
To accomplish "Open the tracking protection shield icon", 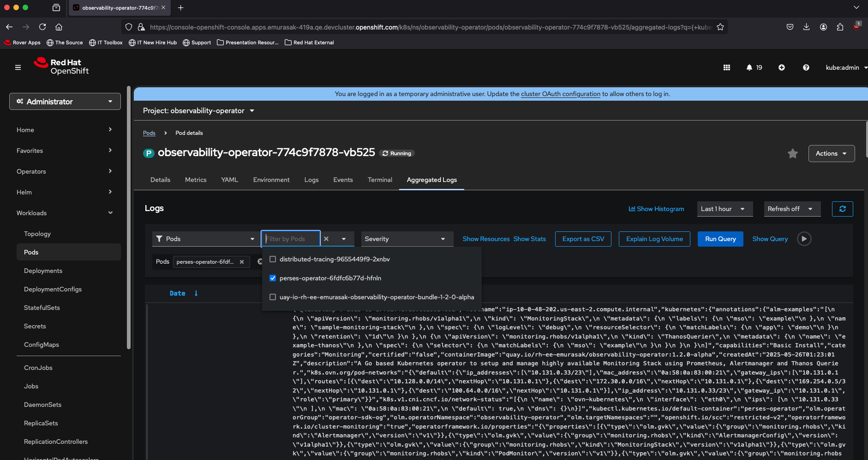I will (129, 27).
